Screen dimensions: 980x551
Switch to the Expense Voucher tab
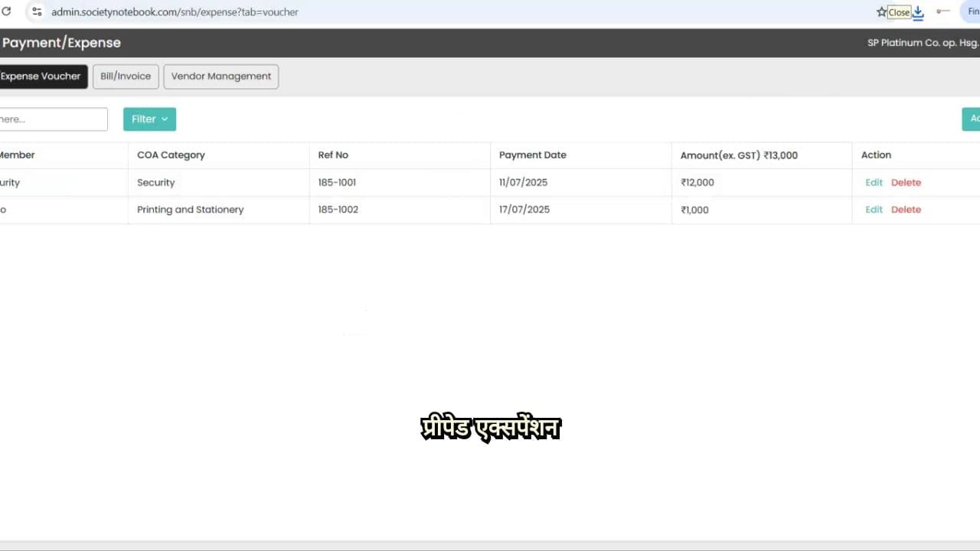click(41, 77)
